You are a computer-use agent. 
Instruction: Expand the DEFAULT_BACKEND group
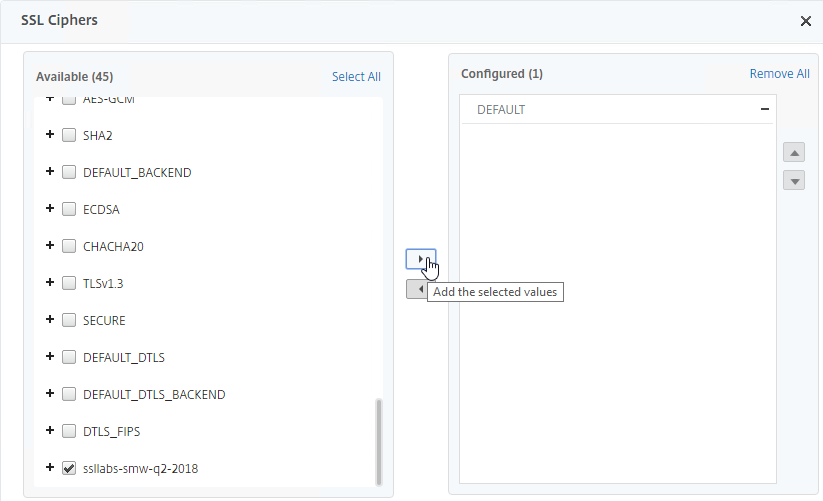click(x=50, y=171)
